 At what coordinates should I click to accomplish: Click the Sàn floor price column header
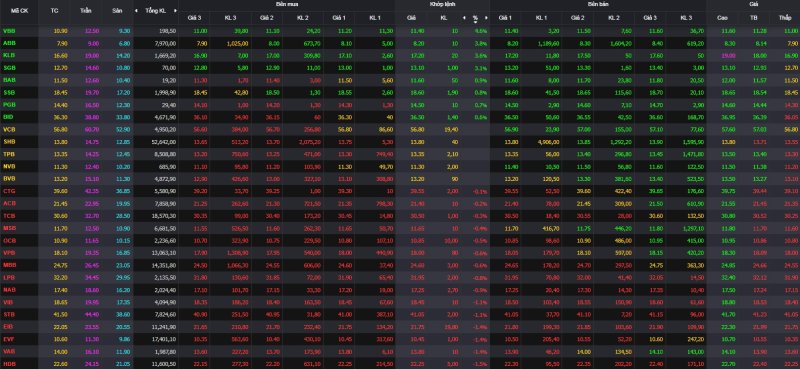pos(117,10)
